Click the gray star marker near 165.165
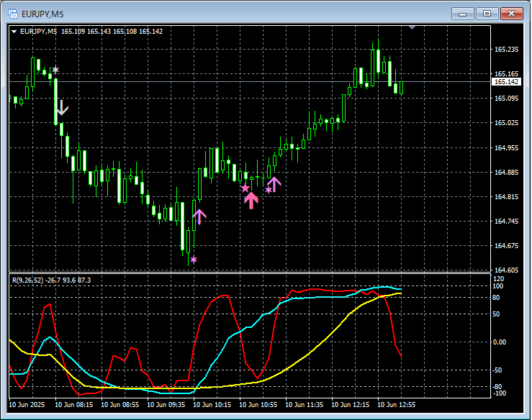Screen dimensions: 532x420 tap(55, 70)
